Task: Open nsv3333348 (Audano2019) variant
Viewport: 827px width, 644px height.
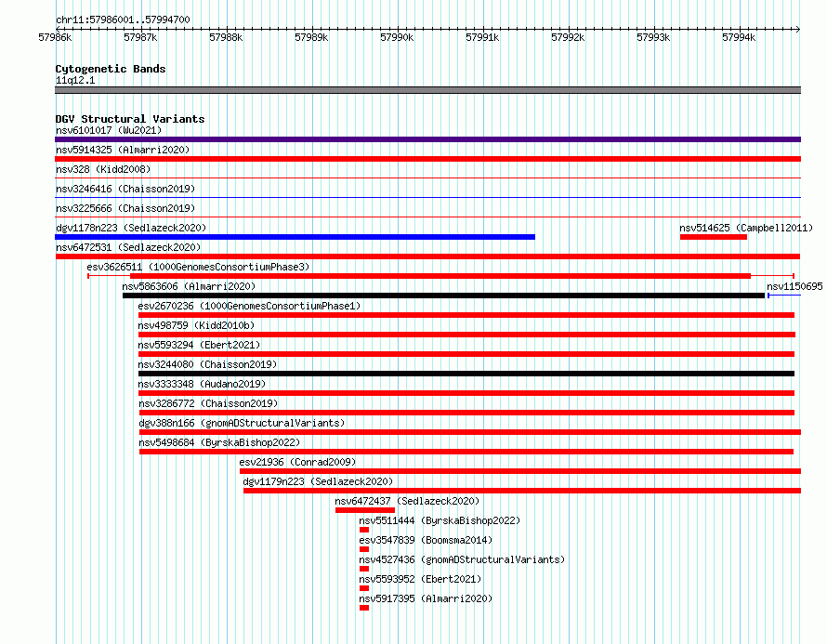Action: [202, 384]
